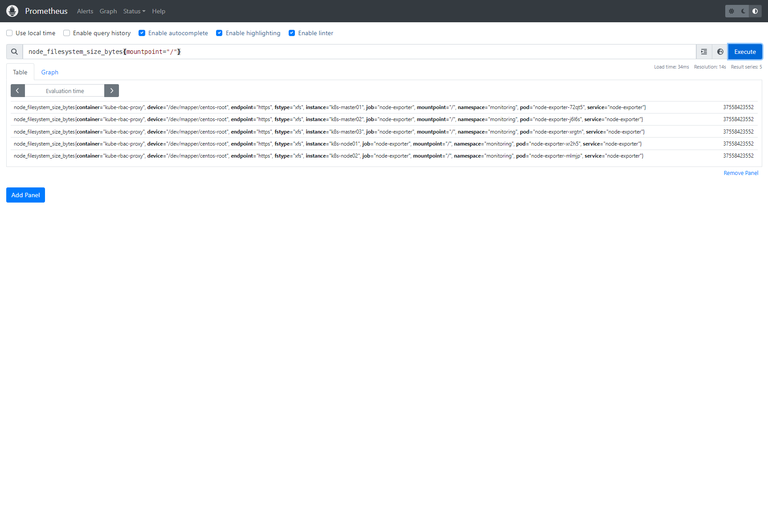Turn off Enable highlighting checkbox

(x=219, y=33)
